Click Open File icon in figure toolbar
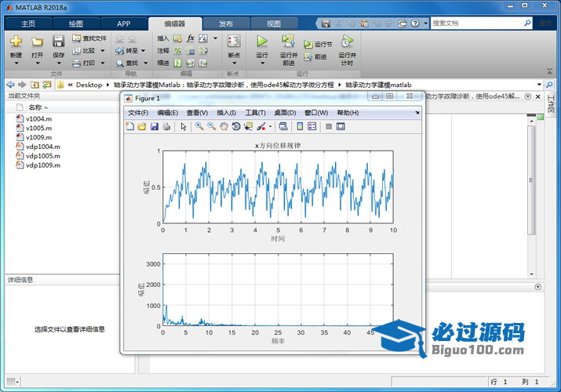Image resolution: width=561 pixels, height=392 pixels. pos(142,126)
